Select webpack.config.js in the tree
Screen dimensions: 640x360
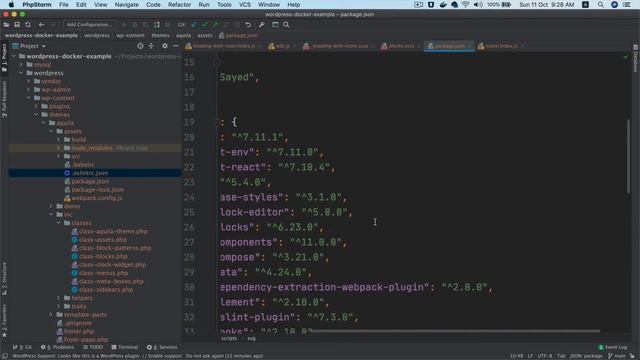click(x=97, y=198)
